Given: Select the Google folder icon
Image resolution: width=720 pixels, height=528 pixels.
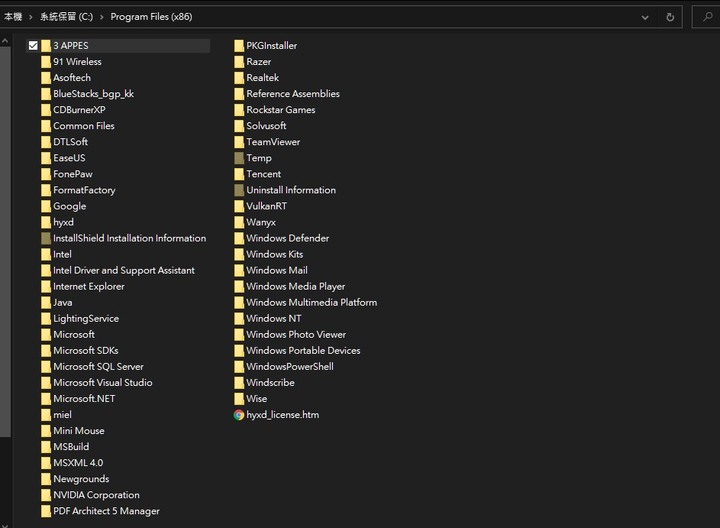Looking at the screenshot, I should 46,206.
